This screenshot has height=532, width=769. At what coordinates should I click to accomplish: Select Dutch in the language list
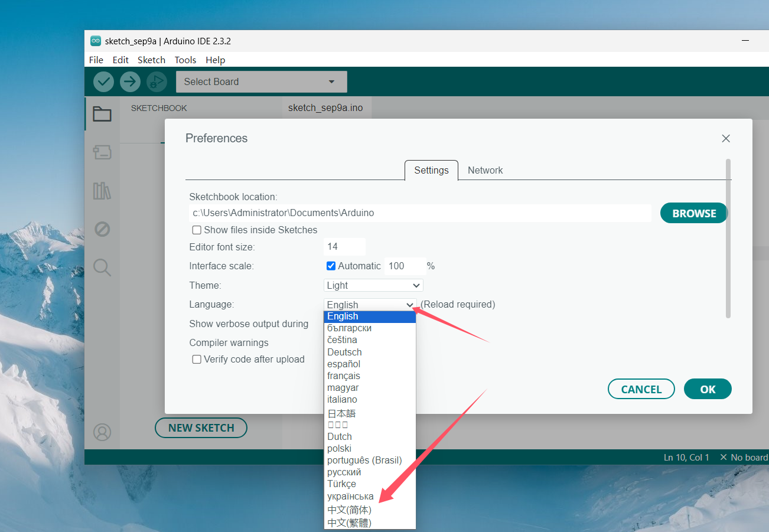pyautogui.click(x=370, y=436)
